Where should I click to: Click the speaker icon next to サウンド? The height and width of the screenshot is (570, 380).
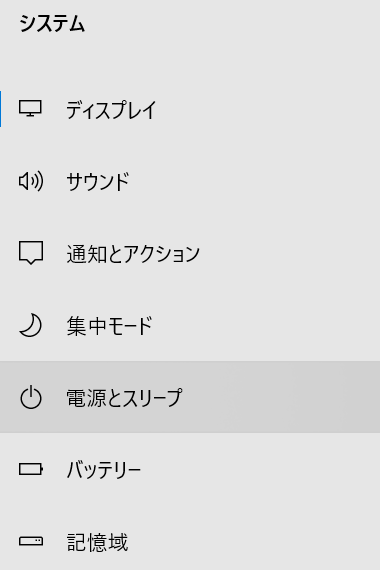(31, 181)
